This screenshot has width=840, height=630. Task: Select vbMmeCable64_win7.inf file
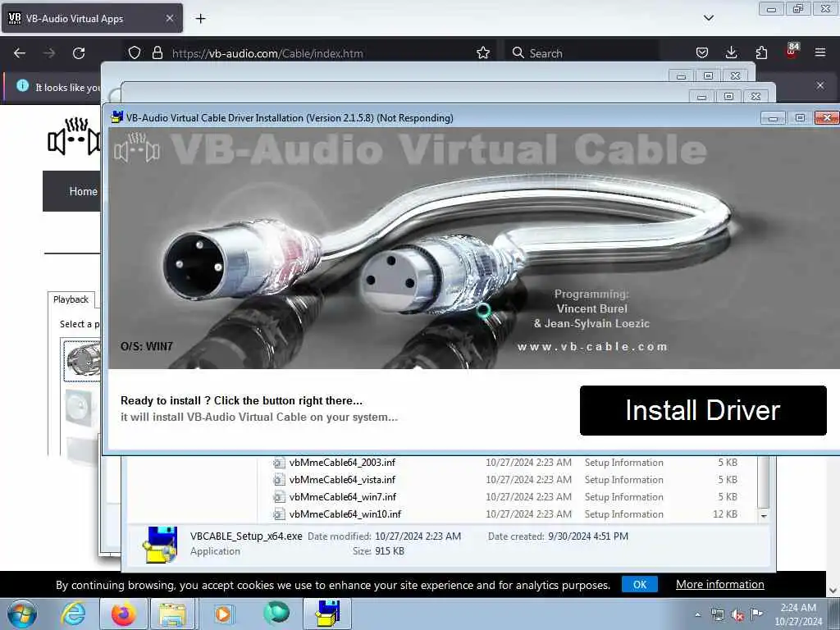342,496
